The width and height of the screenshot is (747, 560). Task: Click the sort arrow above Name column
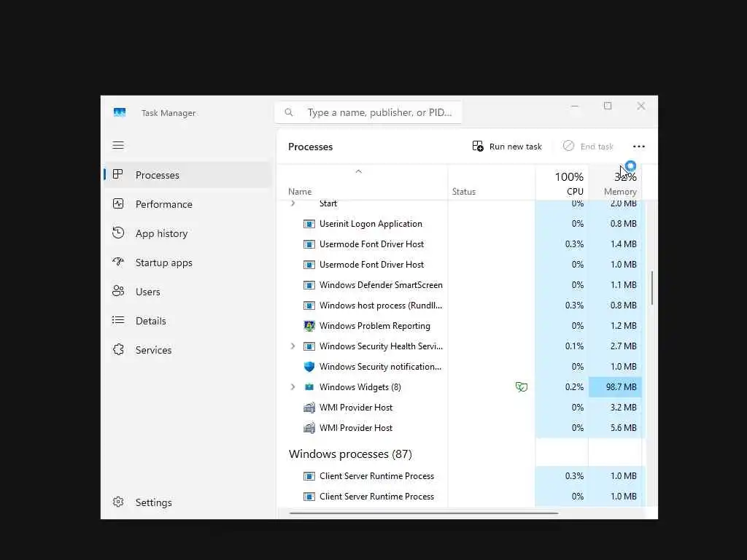pos(359,171)
